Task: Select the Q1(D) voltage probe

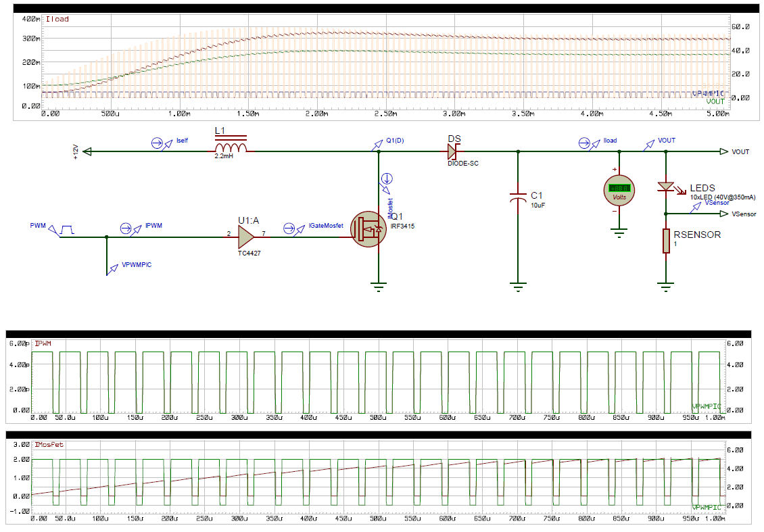Action: tap(378, 145)
